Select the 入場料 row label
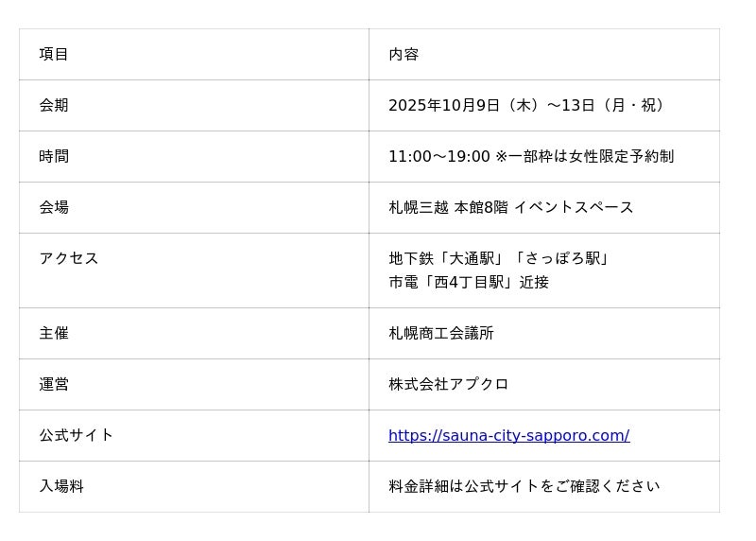The height and width of the screenshot is (541, 756). pyautogui.click(x=61, y=486)
